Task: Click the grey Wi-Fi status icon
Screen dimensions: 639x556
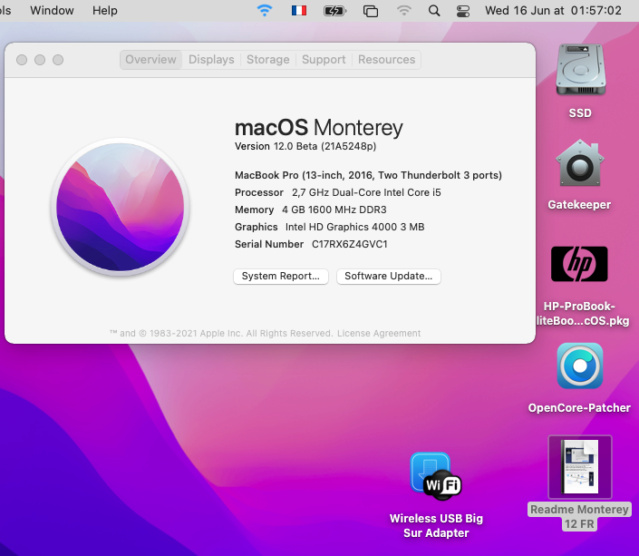Action: [403, 10]
